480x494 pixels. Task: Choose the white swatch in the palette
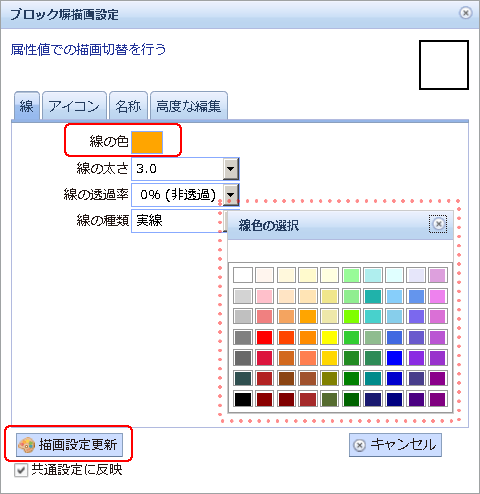click(x=243, y=275)
